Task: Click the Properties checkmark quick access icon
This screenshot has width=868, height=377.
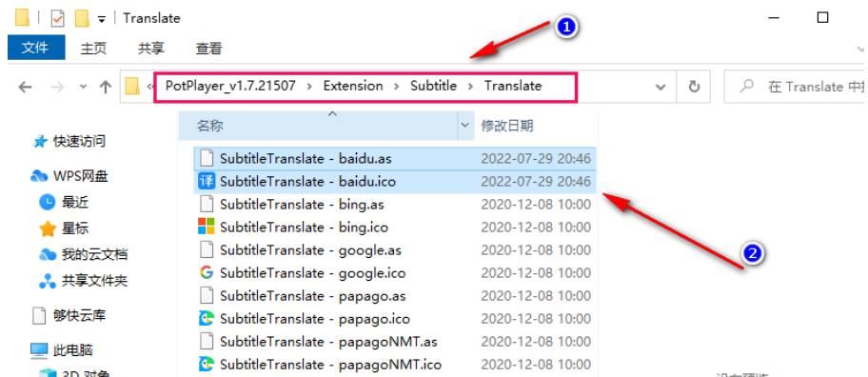Action: pyautogui.click(x=57, y=18)
